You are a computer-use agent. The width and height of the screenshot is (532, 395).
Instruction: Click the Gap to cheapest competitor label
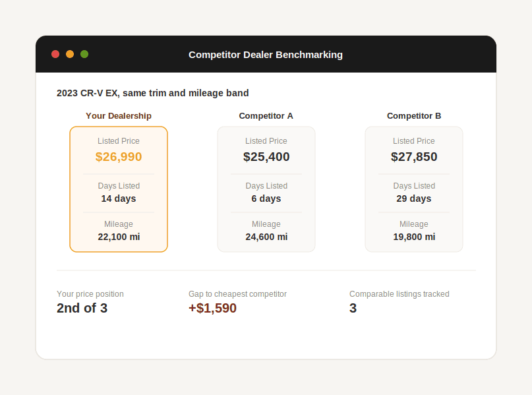[237, 294]
